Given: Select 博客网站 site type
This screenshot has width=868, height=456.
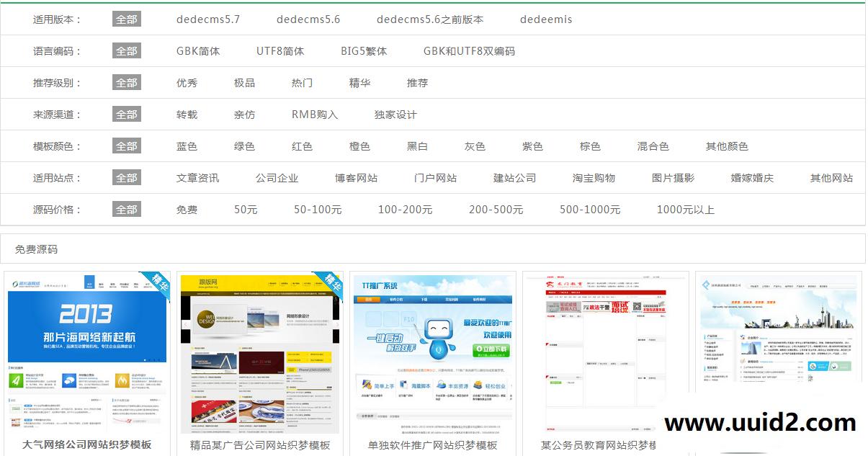Looking at the screenshot, I should pos(357,177).
